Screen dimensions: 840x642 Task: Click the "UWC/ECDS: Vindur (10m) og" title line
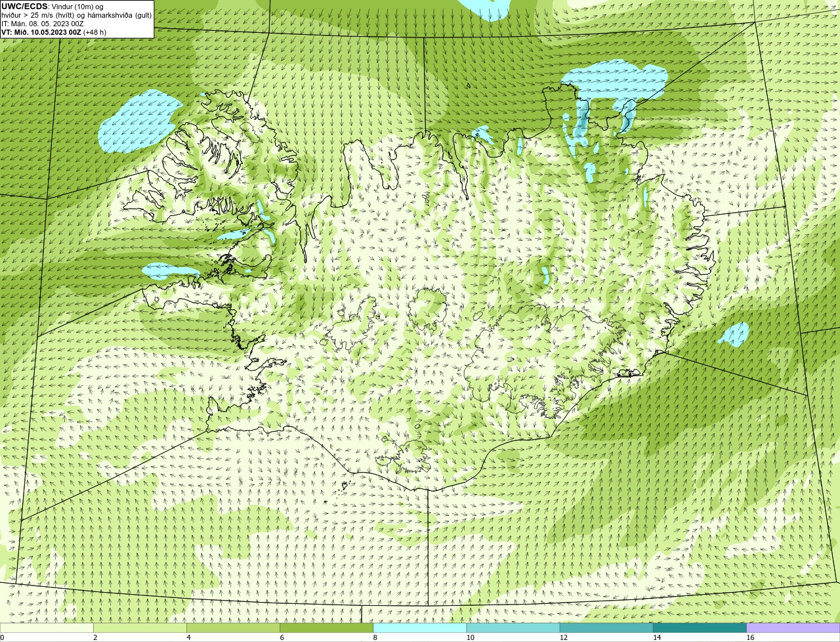[x=52, y=7]
